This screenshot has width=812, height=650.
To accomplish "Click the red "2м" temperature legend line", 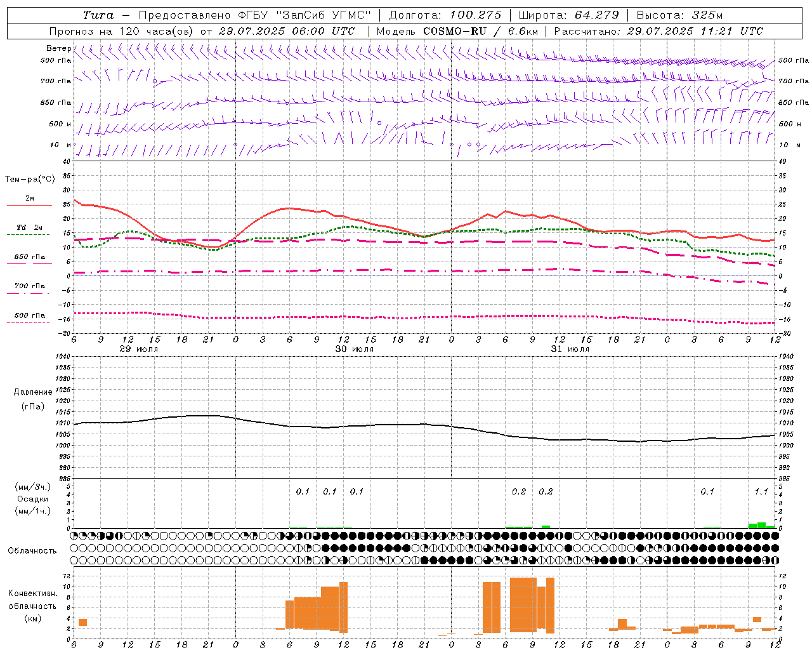I will (29, 205).
